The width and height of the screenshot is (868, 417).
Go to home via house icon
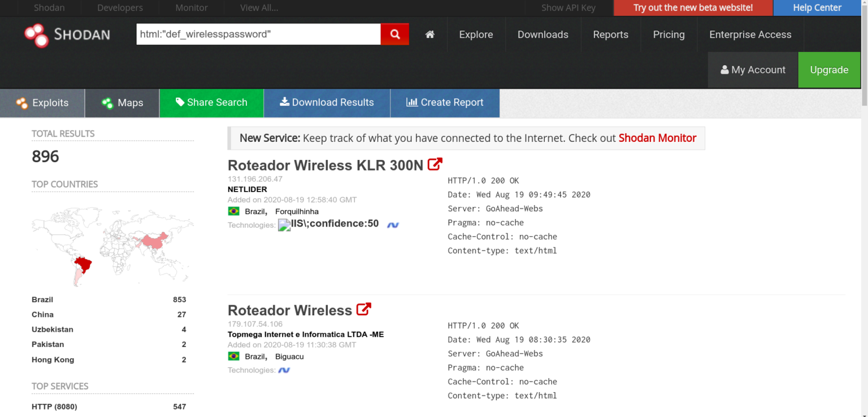coord(430,34)
